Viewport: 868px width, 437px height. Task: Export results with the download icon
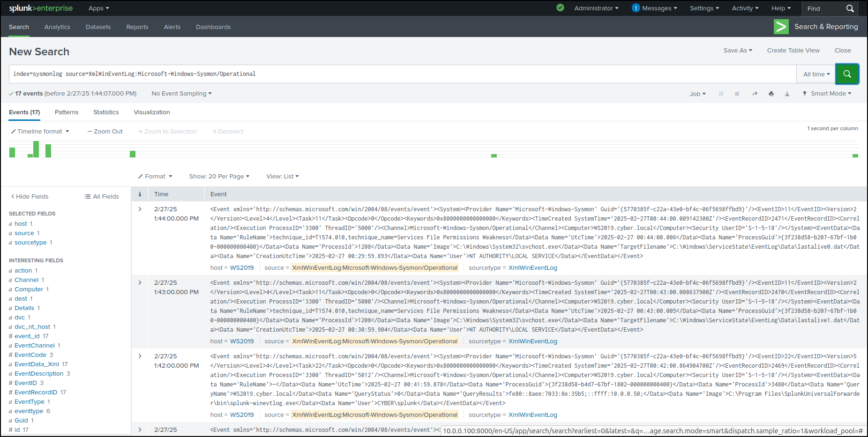tap(787, 93)
